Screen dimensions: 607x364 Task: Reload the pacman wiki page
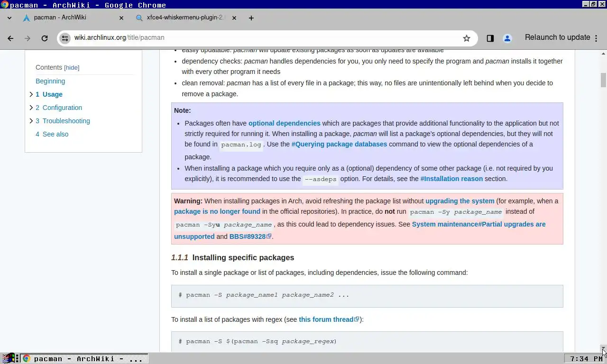coord(45,38)
